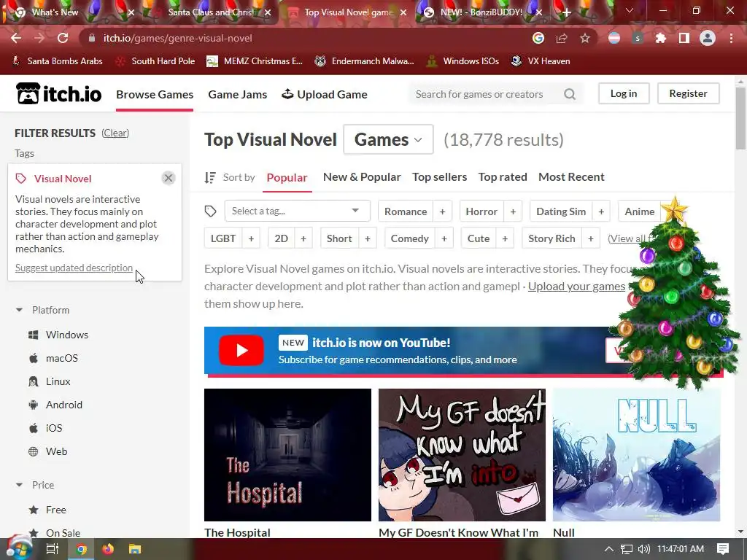
Task: Open the Null game thumbnail
Action: point(636,455)
